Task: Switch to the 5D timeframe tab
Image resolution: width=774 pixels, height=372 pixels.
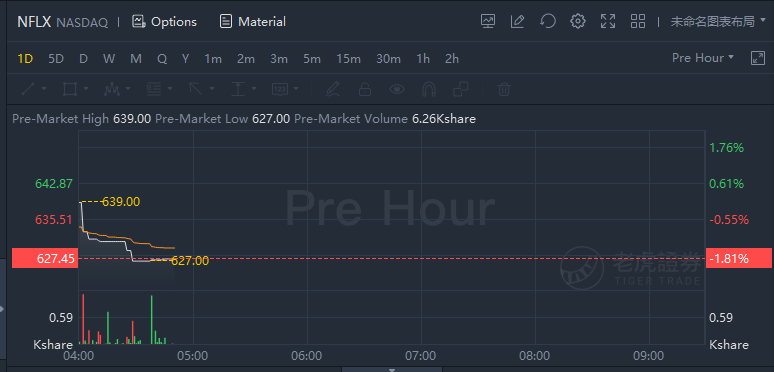Action: 56,59
